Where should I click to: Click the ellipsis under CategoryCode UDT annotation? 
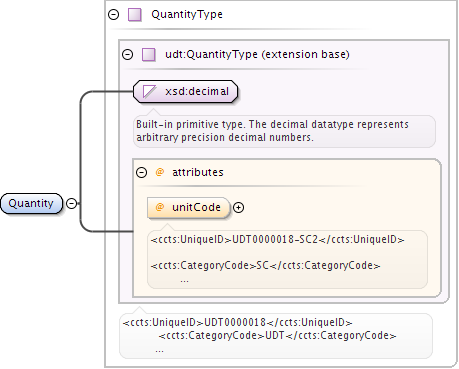click(x=159, y=351)
